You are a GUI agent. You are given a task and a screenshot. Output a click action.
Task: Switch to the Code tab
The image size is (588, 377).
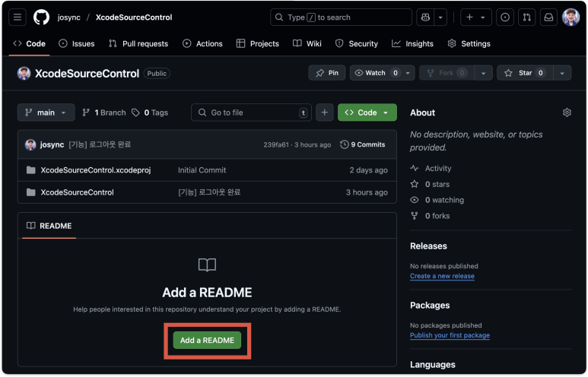point(29,43)
